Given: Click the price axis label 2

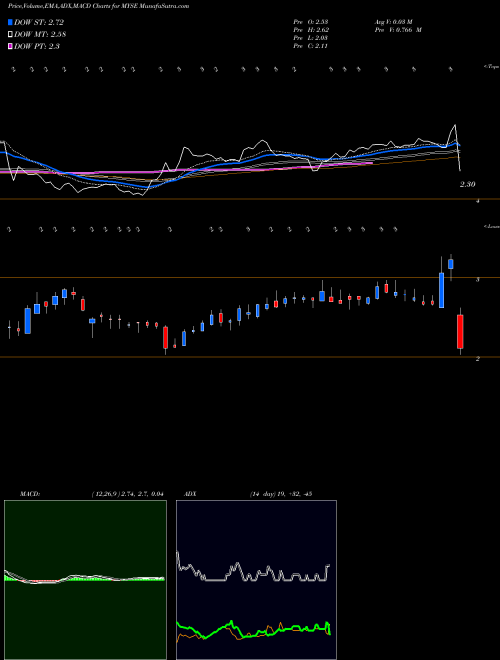Looking at the screenshot, I should point(477,359).
